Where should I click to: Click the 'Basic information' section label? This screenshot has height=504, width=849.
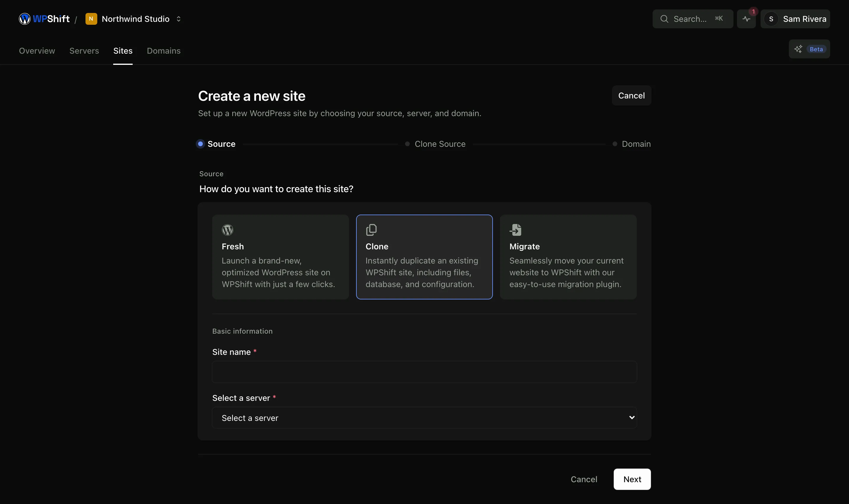(243, 331)
